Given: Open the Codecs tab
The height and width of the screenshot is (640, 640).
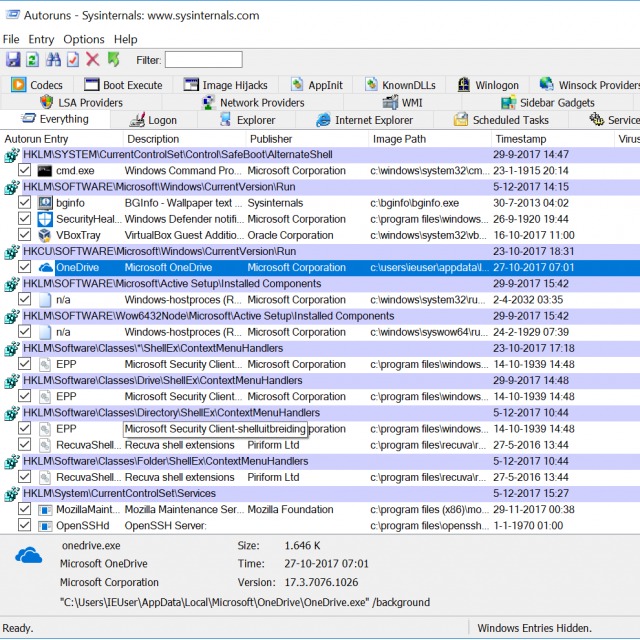Looking at the screenshot, I should coord(37,85).
